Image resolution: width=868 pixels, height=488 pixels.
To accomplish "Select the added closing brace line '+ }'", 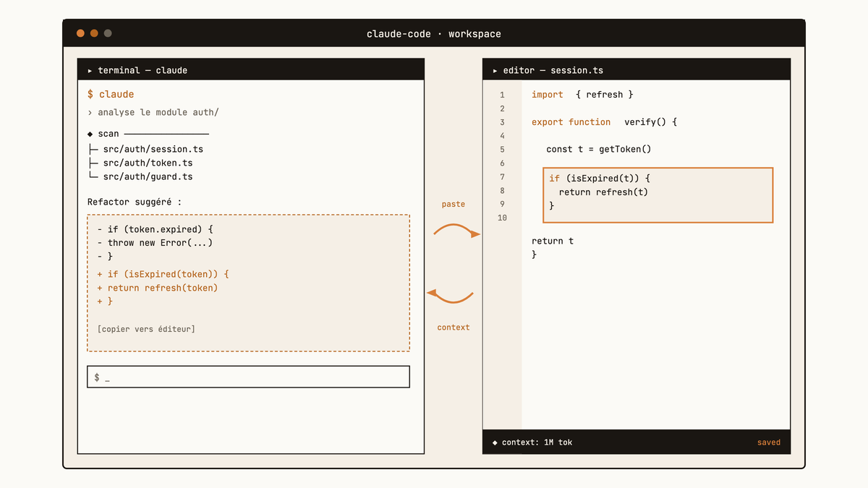I will tap(105, 301).
